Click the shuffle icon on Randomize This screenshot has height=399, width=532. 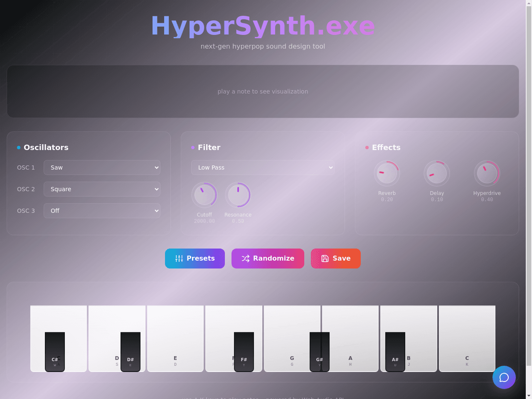pyautogui.click(x=246, y=259)
